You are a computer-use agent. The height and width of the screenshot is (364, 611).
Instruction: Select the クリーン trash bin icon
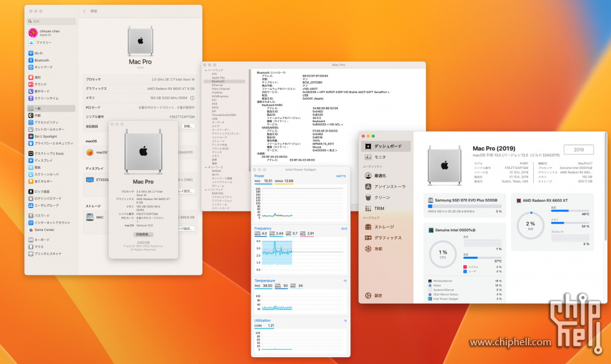click(x=368, y=198)
